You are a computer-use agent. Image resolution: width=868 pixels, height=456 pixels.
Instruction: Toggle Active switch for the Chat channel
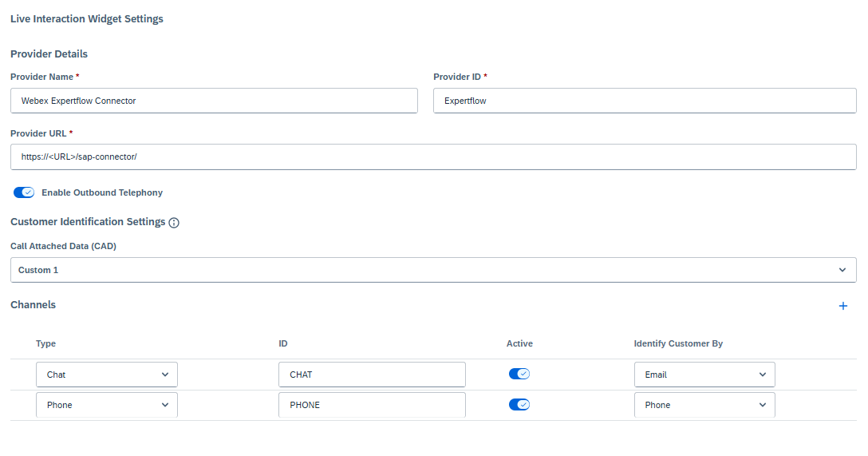point(519,374)
